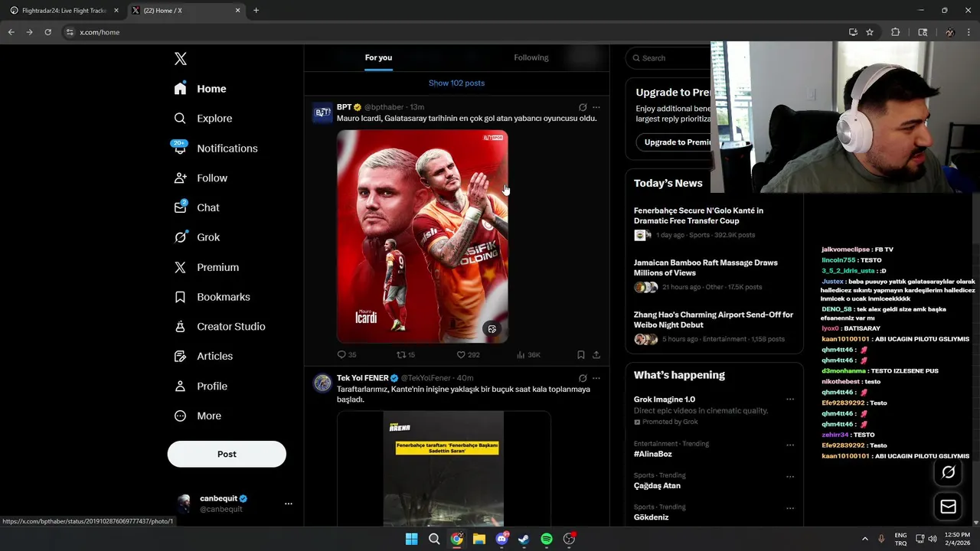
Task: Open more options for #AlinaBoz trend
Action: 790,445
